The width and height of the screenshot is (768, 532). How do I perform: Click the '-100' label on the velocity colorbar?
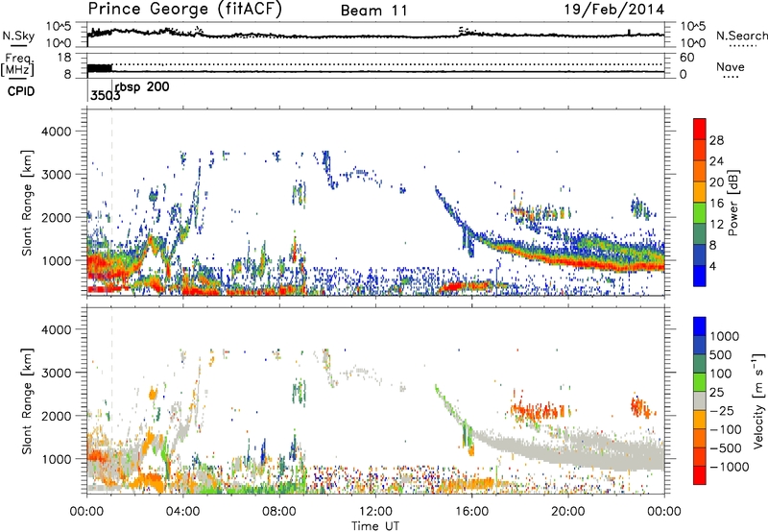coord(724,429)
